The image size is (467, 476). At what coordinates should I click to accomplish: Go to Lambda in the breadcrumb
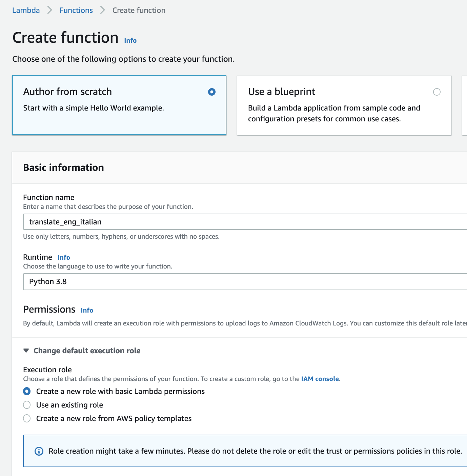pos(26,10)
